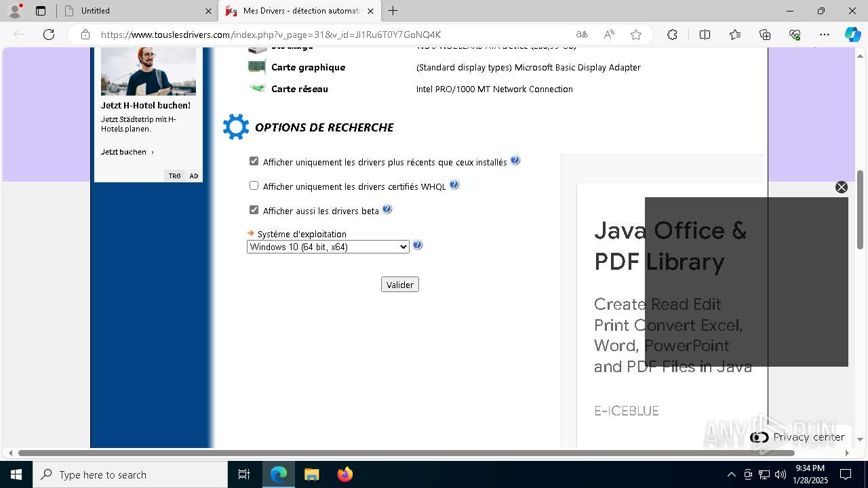Select the Intel PRO/1000 MT Network Connection text
The width and height of the screenshot is (868, 488).
pyautogui.click(x=494, y=89)
